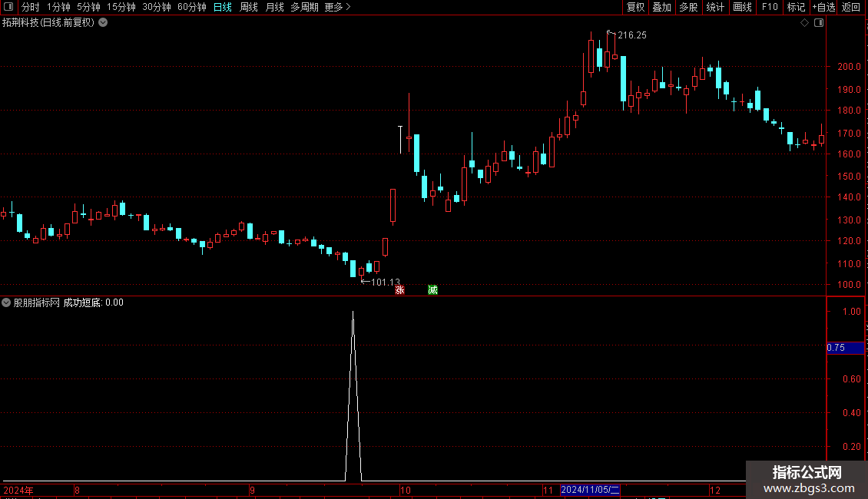This screenshot has width=868, height=499.
Task: Click the 标记 mark button
Action: [796, 7]
